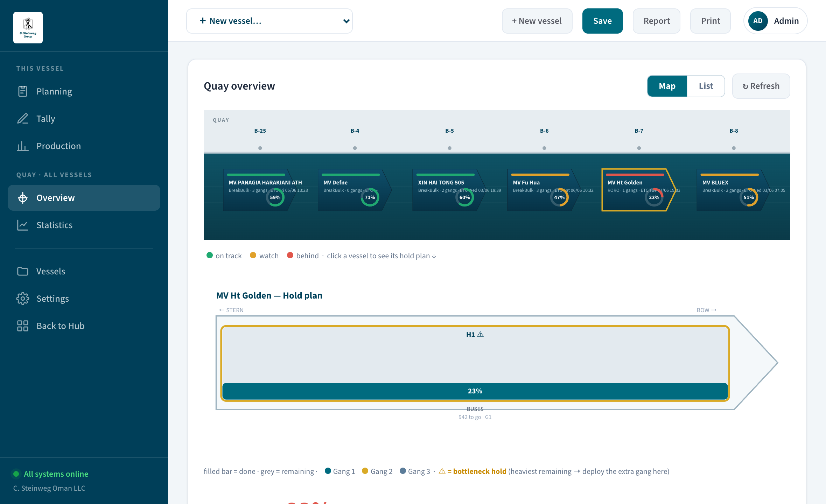
Task: Click the BUSES cargo label under H1
Action: (x=475, y=409)
